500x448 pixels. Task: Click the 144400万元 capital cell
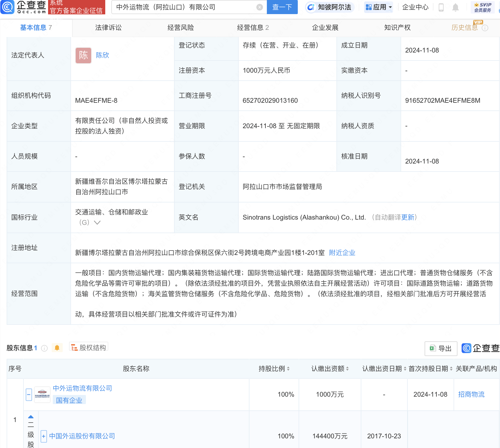pos(330,436)
